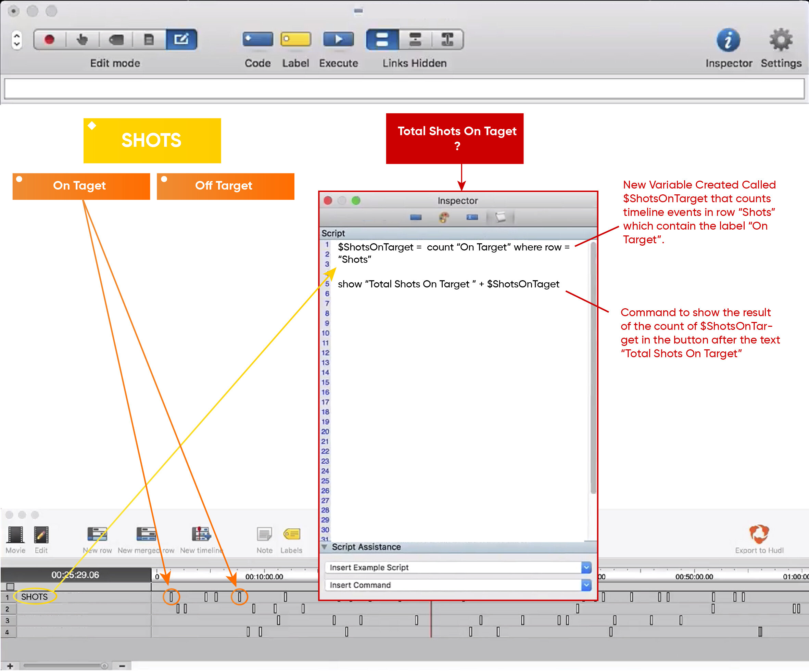
Task: Toggle the checkbox above the SHOTS row
Action: 10,586
